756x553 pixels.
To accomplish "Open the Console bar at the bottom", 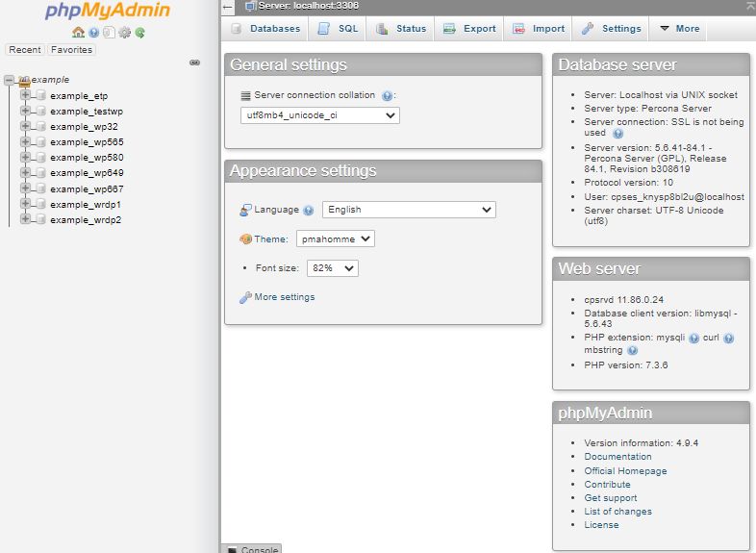I will pyautogui.click(x=252, y=548).
